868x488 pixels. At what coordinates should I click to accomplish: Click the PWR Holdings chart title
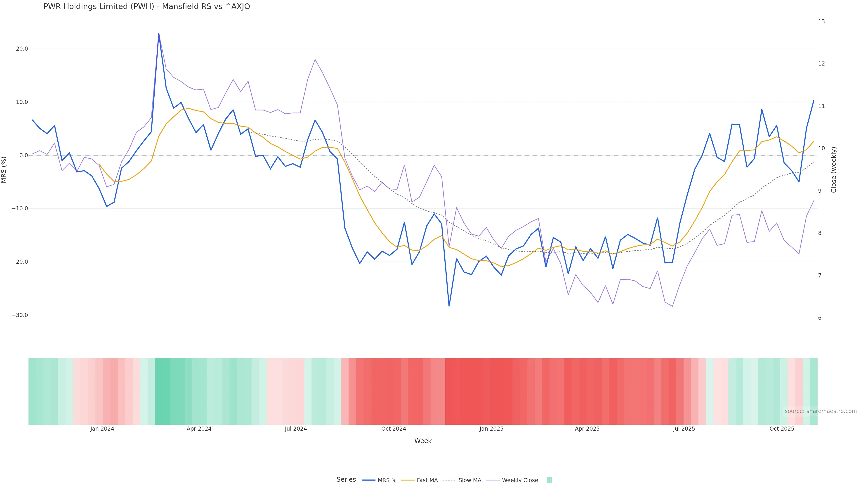(x=146, y=7)
